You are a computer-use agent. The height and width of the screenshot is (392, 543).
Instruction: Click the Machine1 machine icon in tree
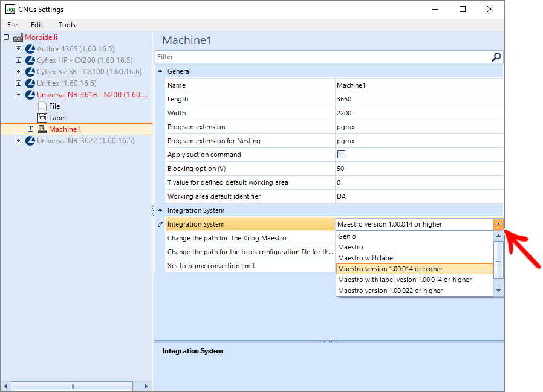point(42,129)
